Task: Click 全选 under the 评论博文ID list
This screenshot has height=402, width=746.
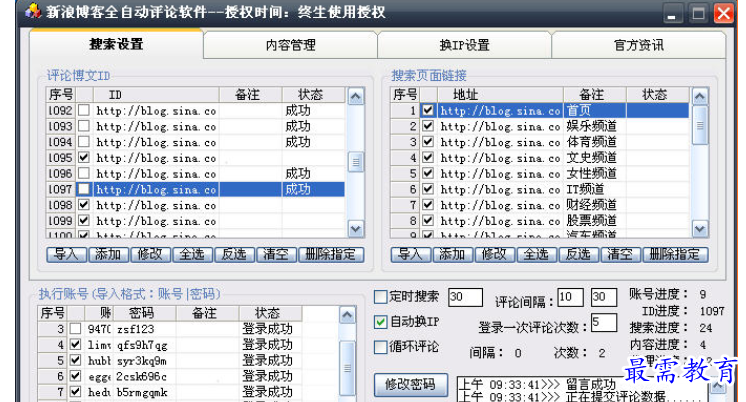Action: click(192, 255)
